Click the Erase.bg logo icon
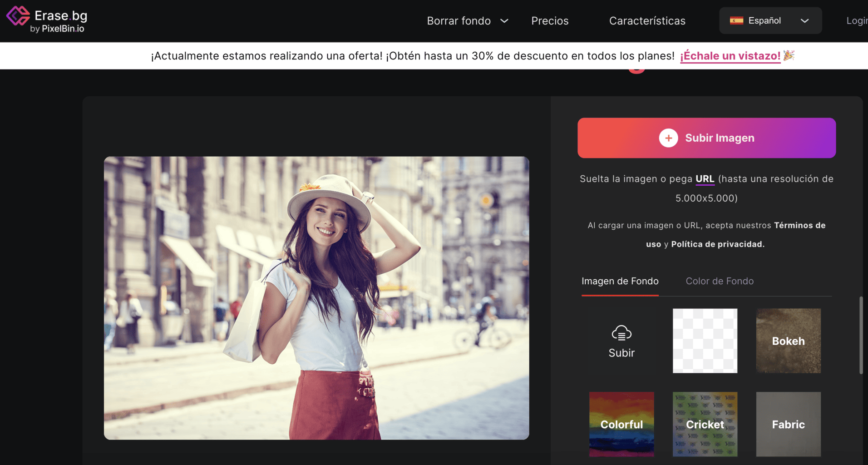Image resolution: width=868 pixels, height=465 pixels. [x=18, y=16]
